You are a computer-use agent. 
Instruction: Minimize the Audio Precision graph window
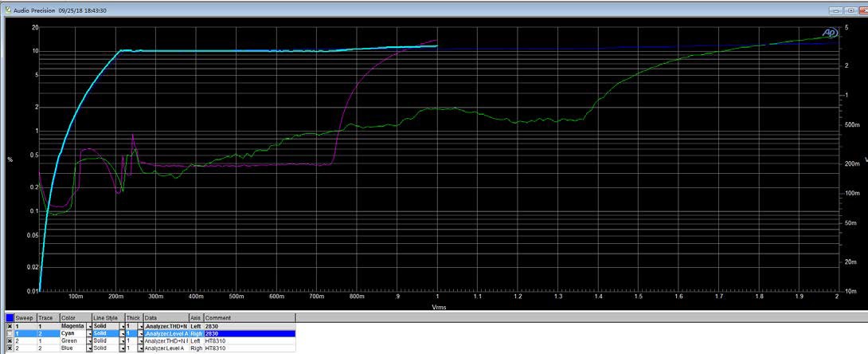click(835, 10)
